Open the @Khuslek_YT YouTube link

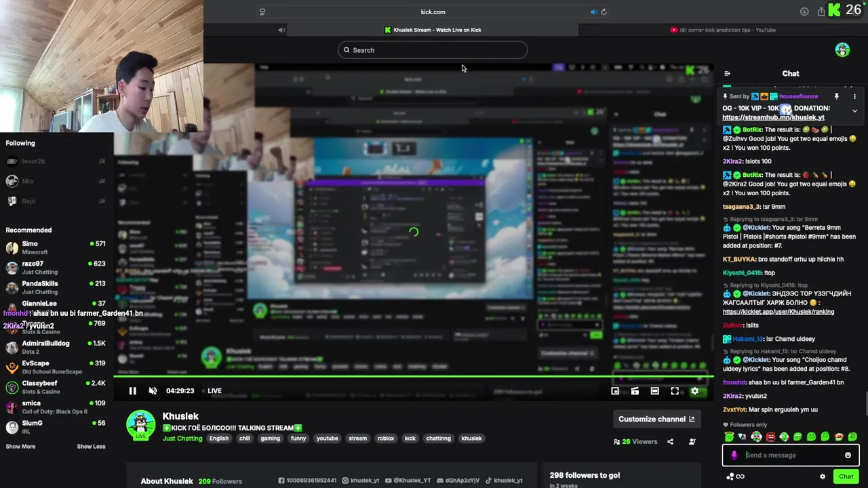pyautogui.click(x=408, y=481)
